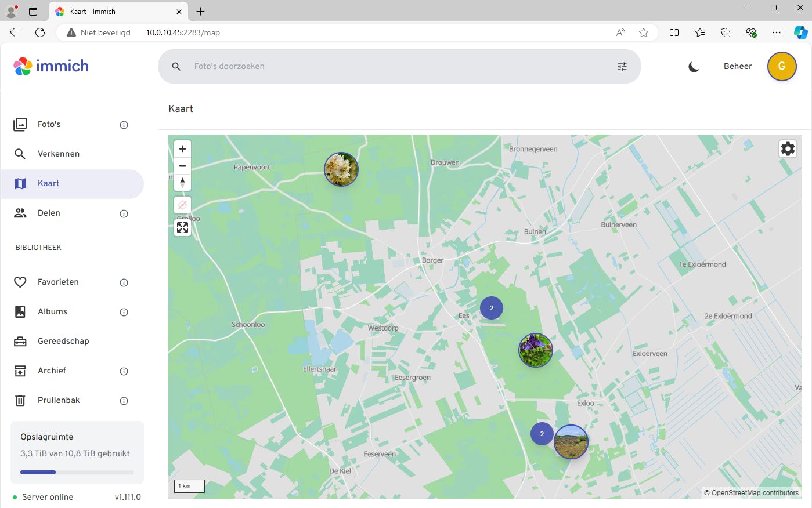The width and height of the screenshot is (812, 508).
Task: Close the Kaart - Immich tab
Action: 179,12
